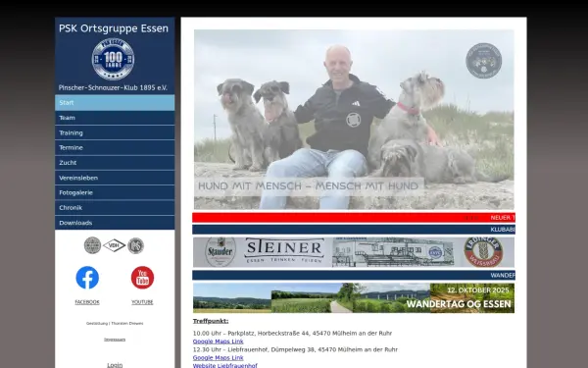
Task: Open the Fotogalerie menu item
Action: click(x=115, y=192)
